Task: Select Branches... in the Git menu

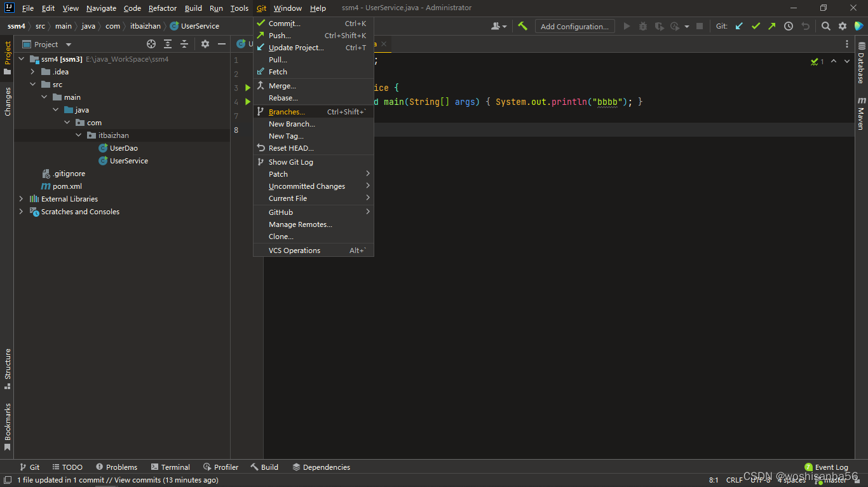Action: coord(313,112)
